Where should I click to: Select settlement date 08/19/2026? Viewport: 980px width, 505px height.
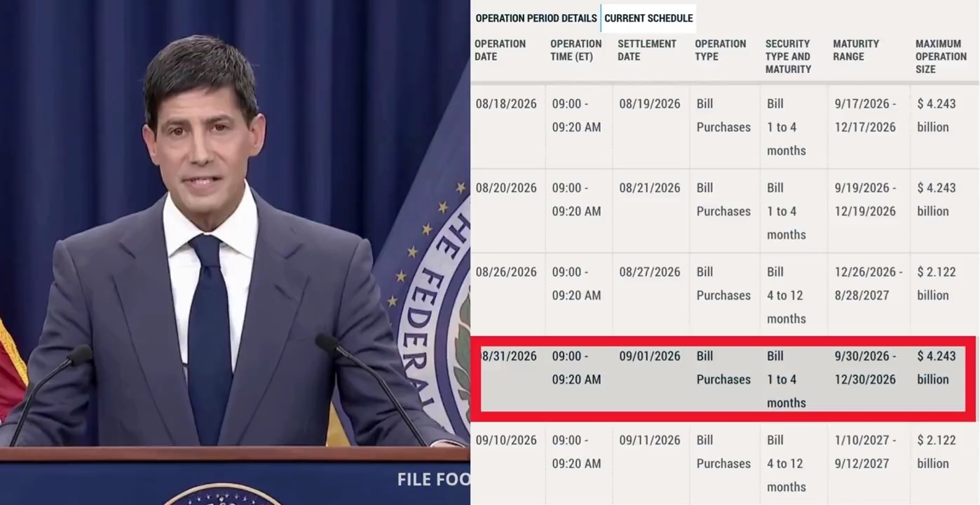[x=650, y=104]
